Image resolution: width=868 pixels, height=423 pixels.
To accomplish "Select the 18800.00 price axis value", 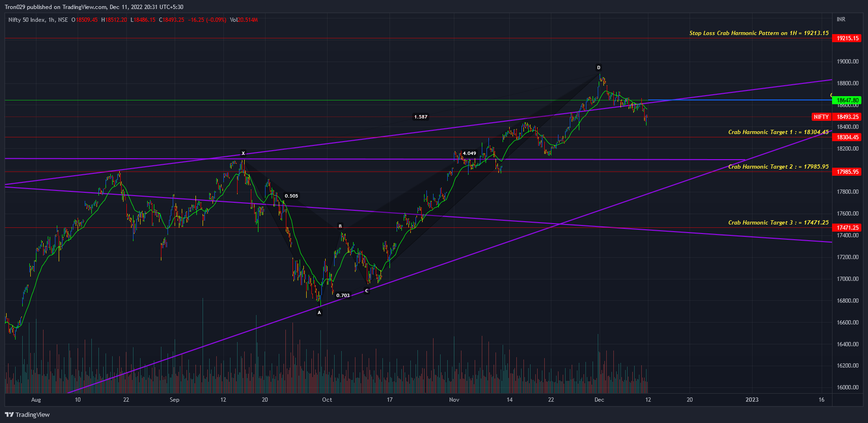I will (848, 83).
